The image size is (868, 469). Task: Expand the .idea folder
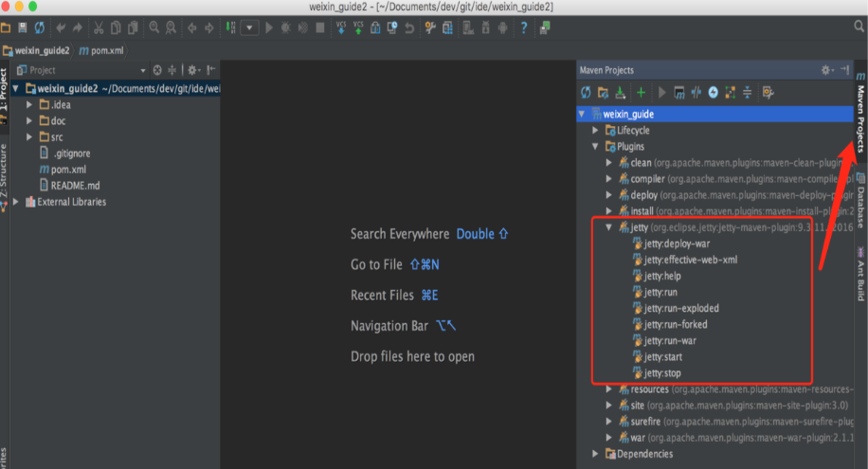(29, 104)
